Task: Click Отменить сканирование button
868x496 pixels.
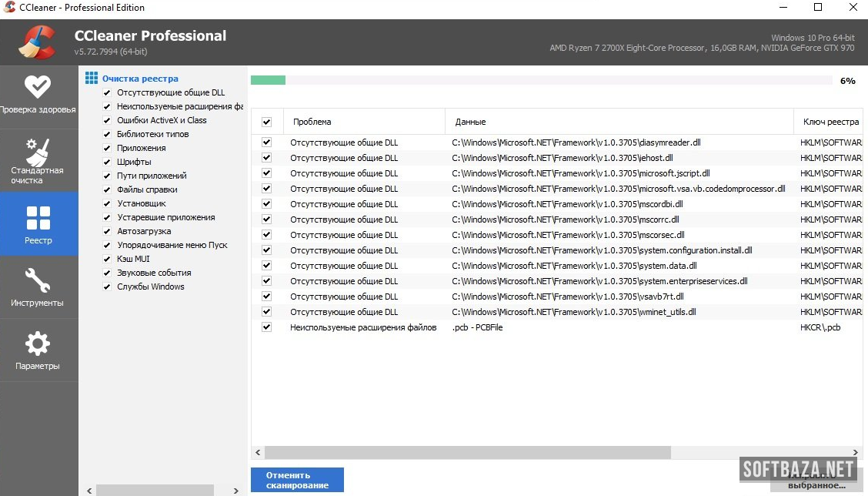Action: pyautogui.click(x=297, y=480)
